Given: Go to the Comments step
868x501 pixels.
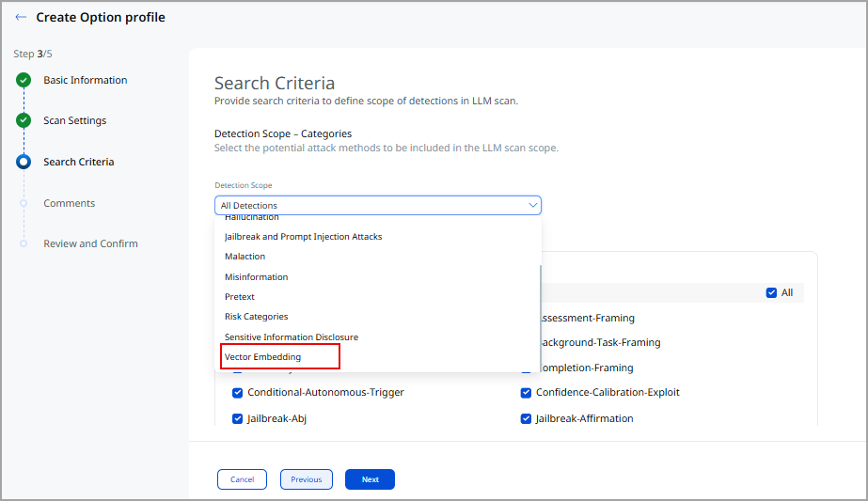Looking at the screenshot, I should (x=70, y=203).
